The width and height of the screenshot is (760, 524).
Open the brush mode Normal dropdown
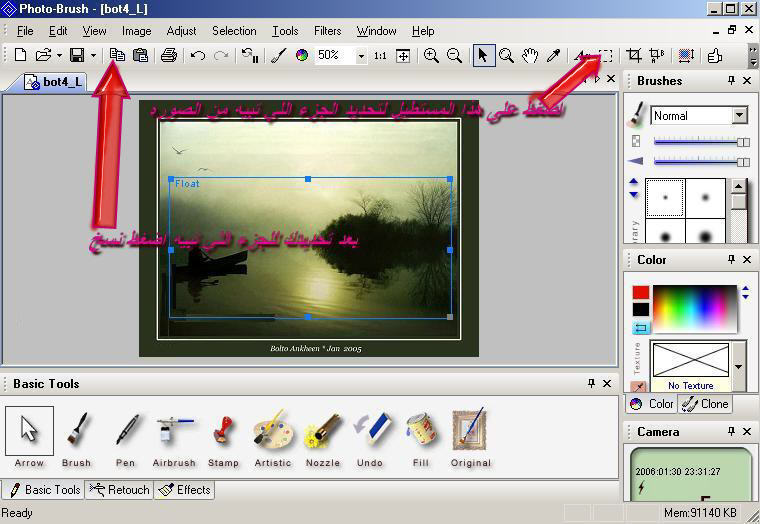739,116
